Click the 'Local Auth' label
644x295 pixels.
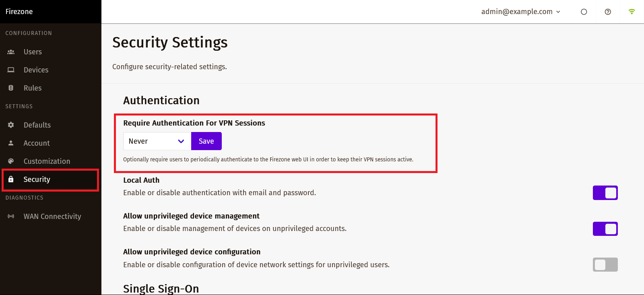[141, 180]
